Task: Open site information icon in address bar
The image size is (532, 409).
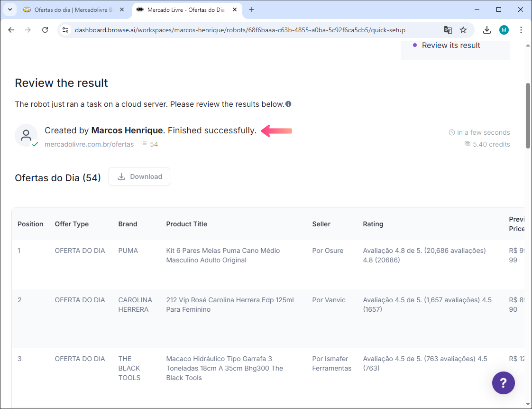Action: pyautogui.click(x=65, y=30)
